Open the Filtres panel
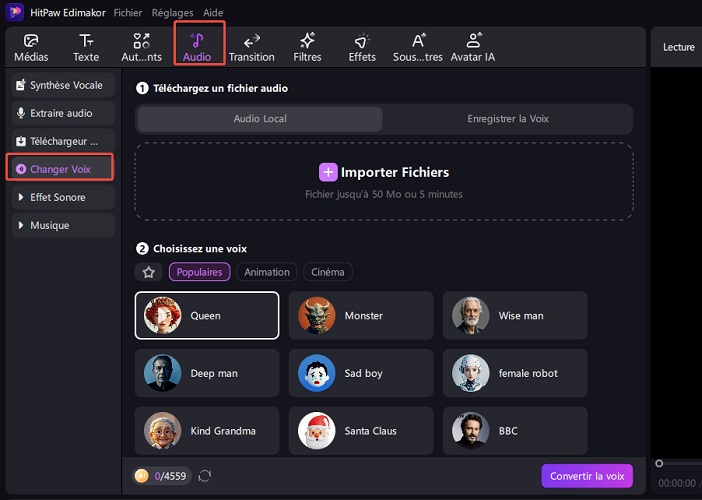This screenshot has height=500, width=702. click(x=307, y=47)
